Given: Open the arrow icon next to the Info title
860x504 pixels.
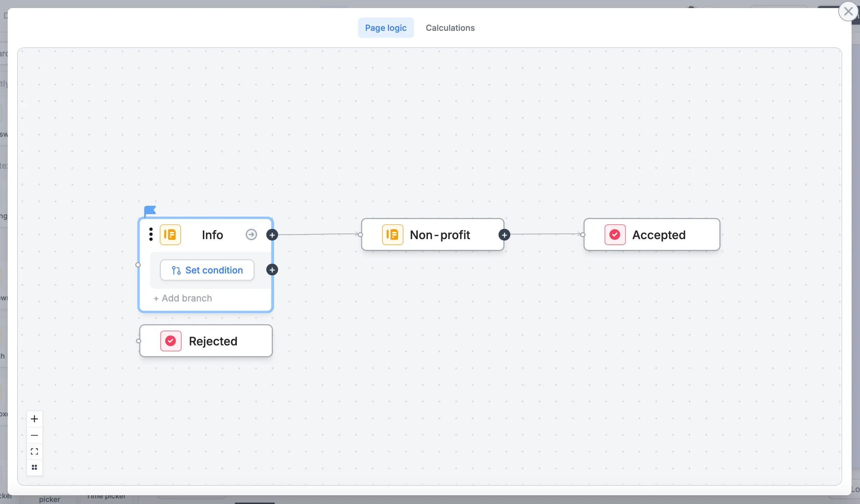Looking at the screenshot, I should (x=251, y=234).
